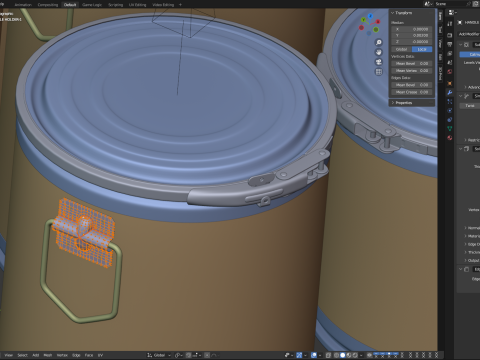Toggle viewport overlays visibility
The image size is (480, 360).
[x=314, y=355]
